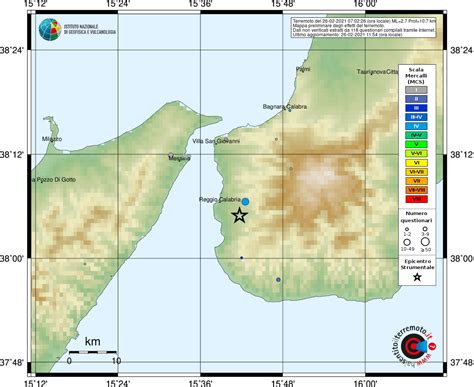Click the left 38°24' latitude label
This screenshot has width=474, height=387.
click(x=12, y=51)
